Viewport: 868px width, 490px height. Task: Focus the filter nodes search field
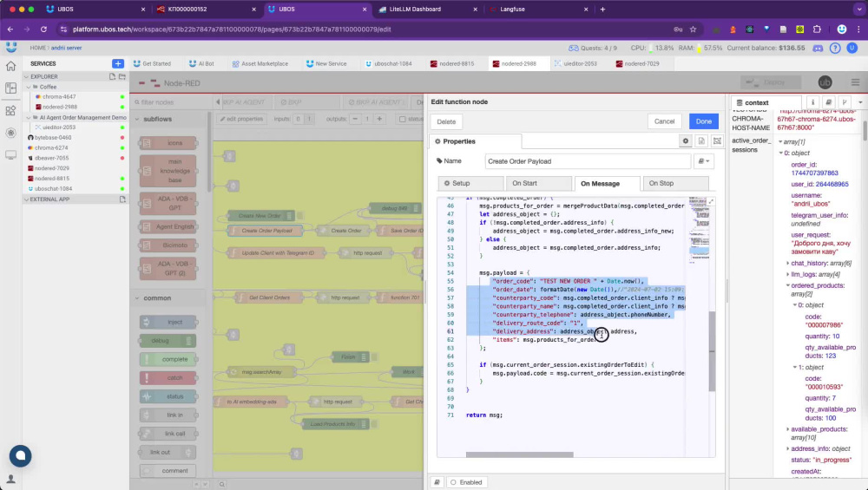click(x=170, y=102)
